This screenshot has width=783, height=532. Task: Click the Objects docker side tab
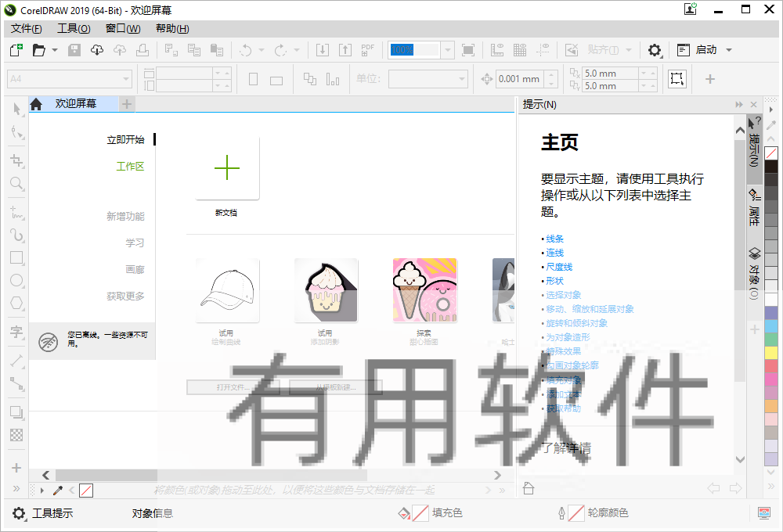pos(754,272)
